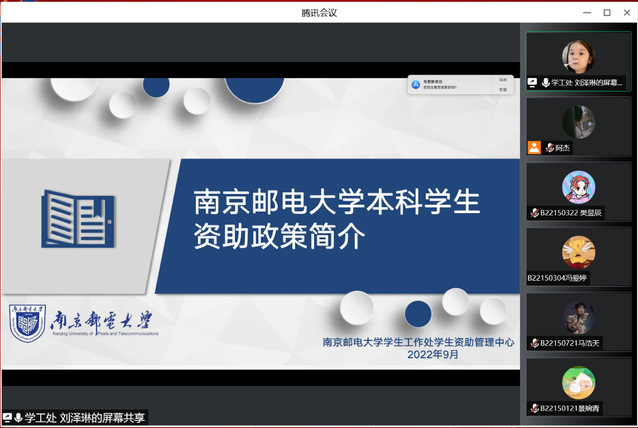Select 阿杰's participant avatar
Viewport: 638px width, 428px height.
pos(579,122)
